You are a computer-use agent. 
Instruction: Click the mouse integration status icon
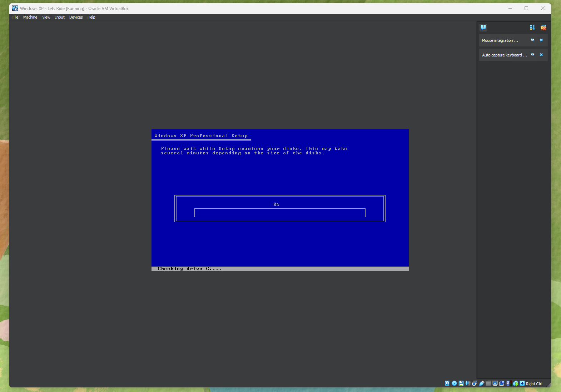coord(516,383)
